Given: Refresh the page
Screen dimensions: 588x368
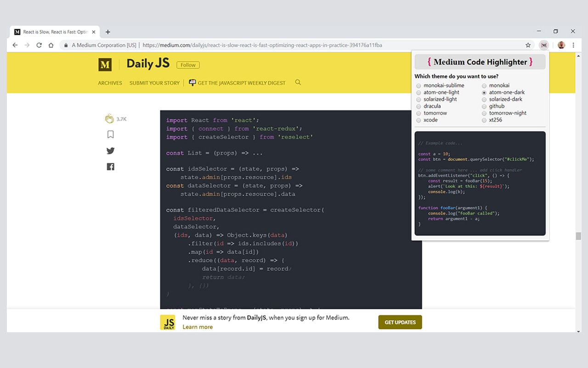Looking at the screenshot, I should coord(39,45).
